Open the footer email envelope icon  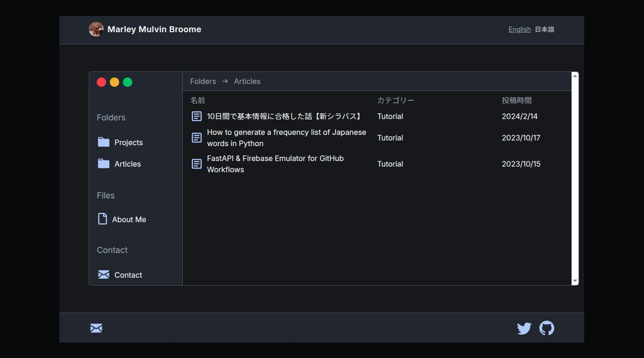[x=96, y=328]
